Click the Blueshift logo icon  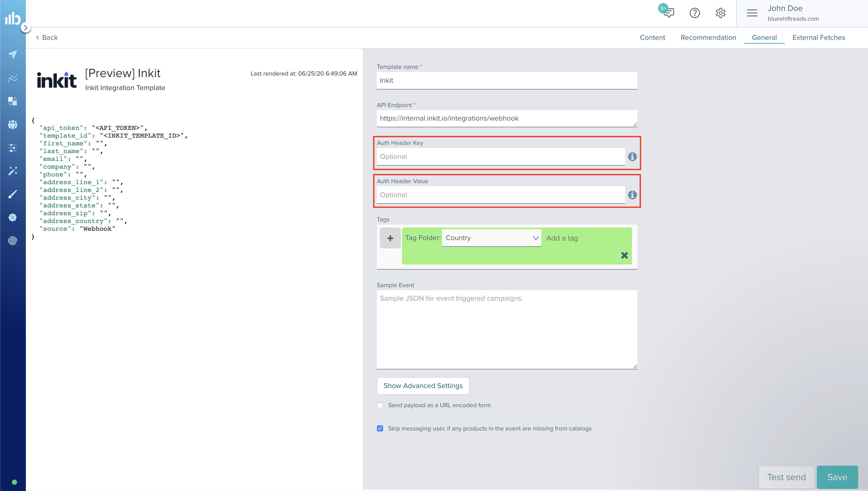(12, 18)
